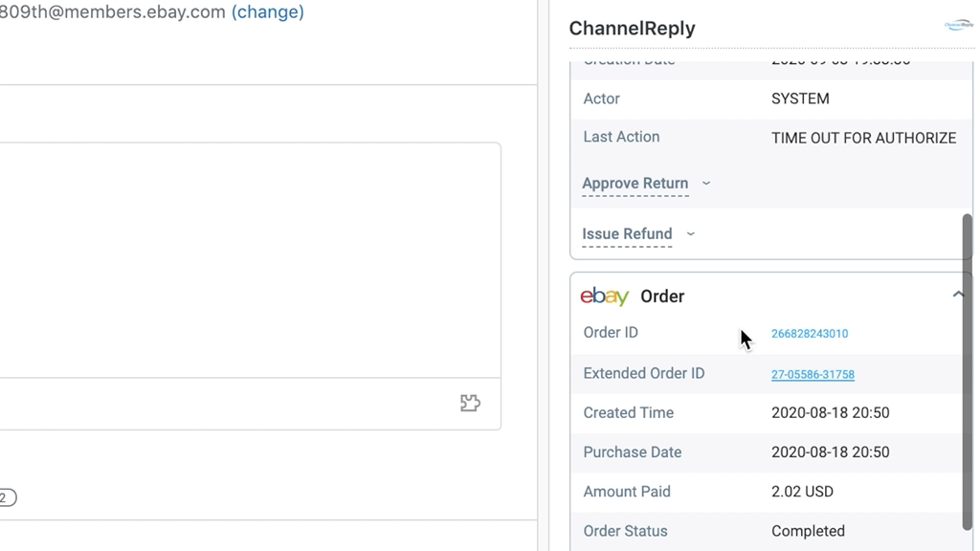Select Purchase Date value 2020-08-18 20:50
This screenshot has width=980, height=551.
click(830, 452)
